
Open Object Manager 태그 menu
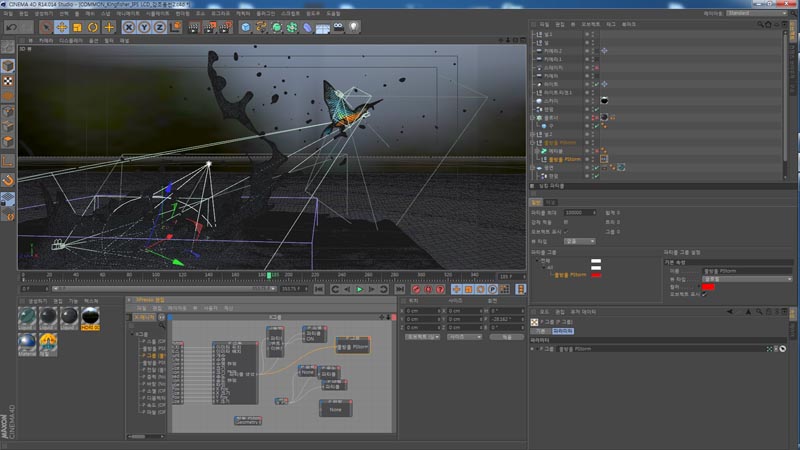pyautogui.click(x=610, y=24)
